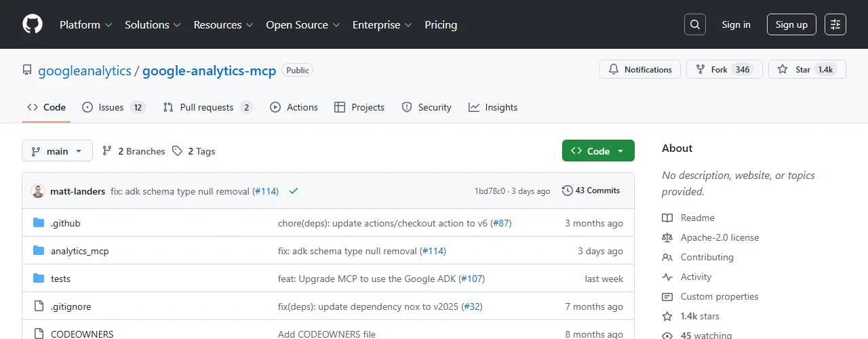Image resolution: width=868 pixels, height=339 pixels.
Task: Click the Sign in link
Action: [736, 24]
